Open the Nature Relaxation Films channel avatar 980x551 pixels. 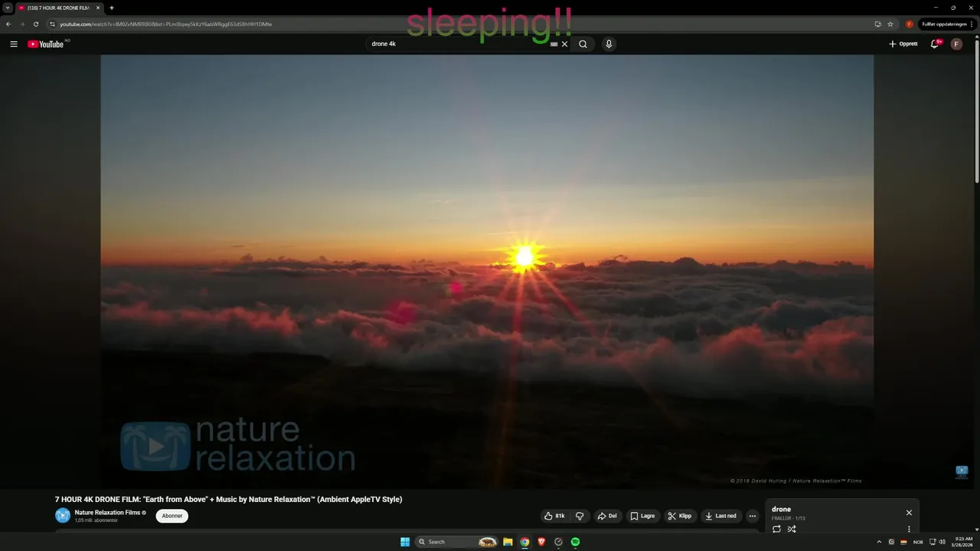click(63, 515)
